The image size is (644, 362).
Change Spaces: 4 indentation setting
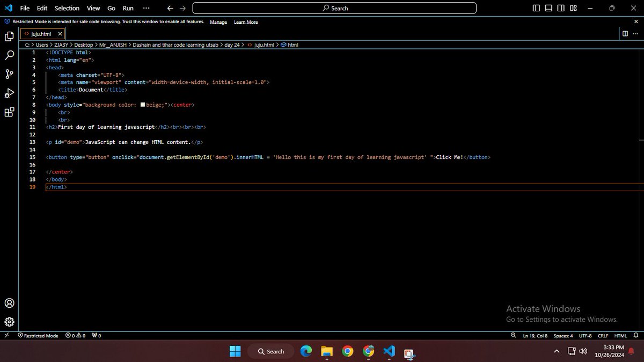(563, 335)
